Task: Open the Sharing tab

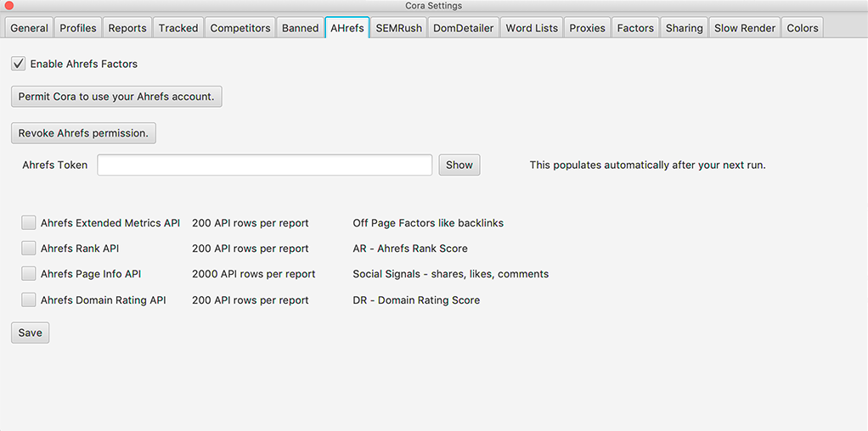Action: click(x=685, y=28)
